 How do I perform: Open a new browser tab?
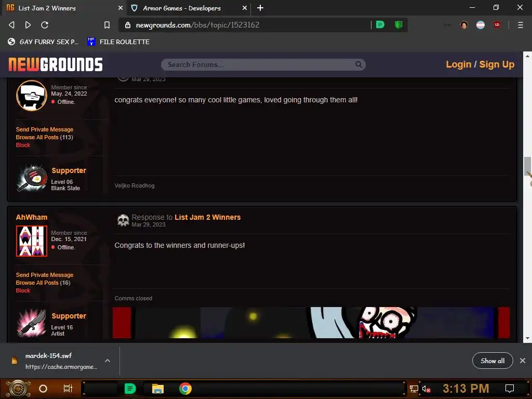coord(260,8)
